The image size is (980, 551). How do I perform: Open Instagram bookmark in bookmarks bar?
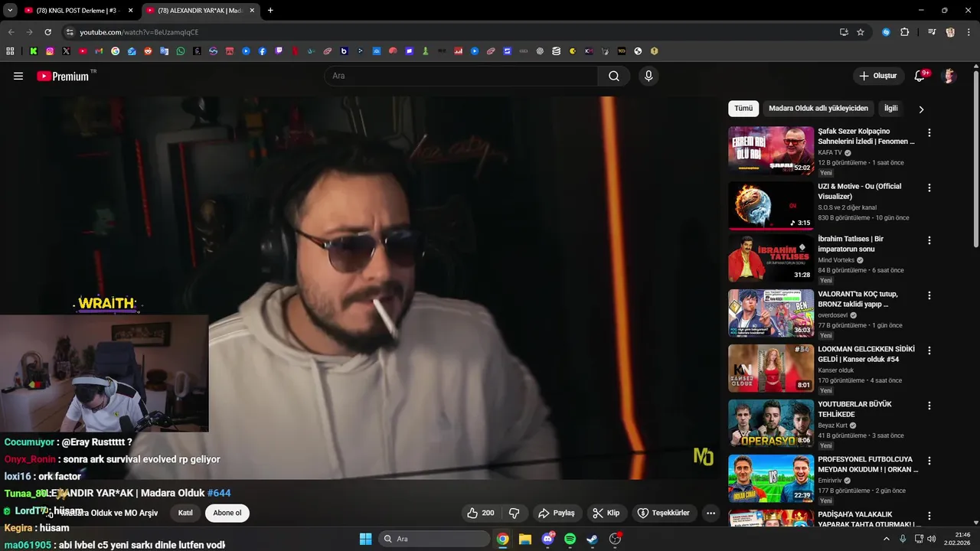pyautogui.click(x=50, y=51)
